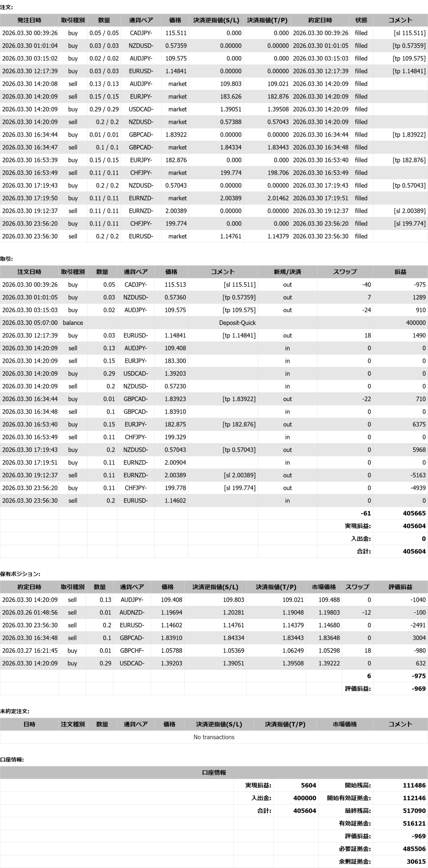
Task: Click the AUDNZD- currency pair cell
Action: (x=131, y=612)
